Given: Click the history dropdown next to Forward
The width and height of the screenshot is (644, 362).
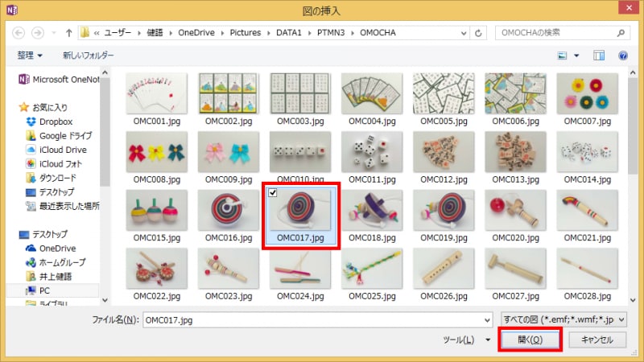Looking at the screenshot, I should pyautogui.click(x=53, y=33).
